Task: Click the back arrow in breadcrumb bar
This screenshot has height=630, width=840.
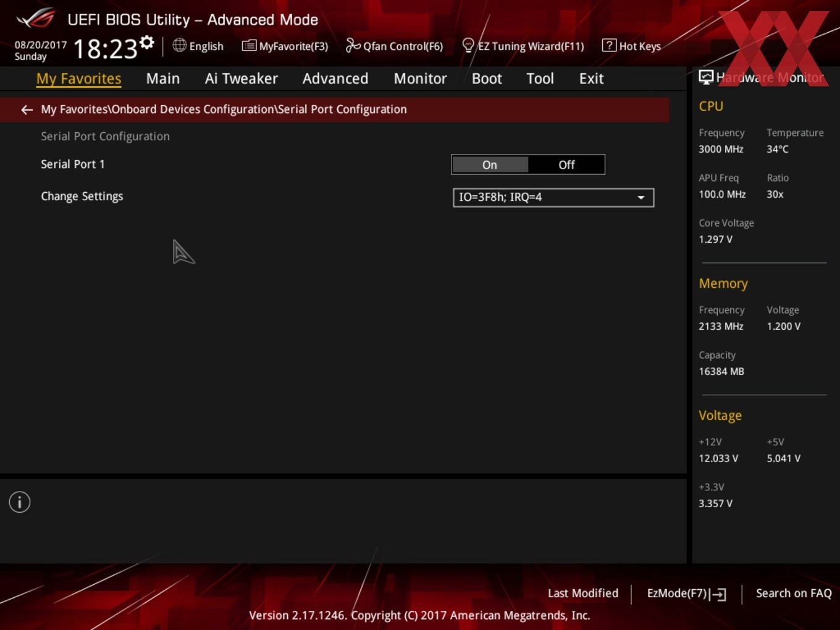Action: 27,110
